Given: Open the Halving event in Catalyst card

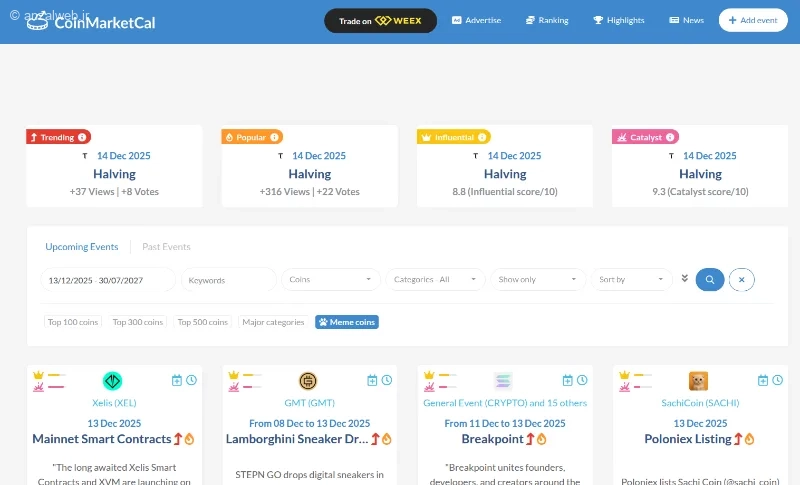Looking at the screenshot, I should (x=701, y=174).
